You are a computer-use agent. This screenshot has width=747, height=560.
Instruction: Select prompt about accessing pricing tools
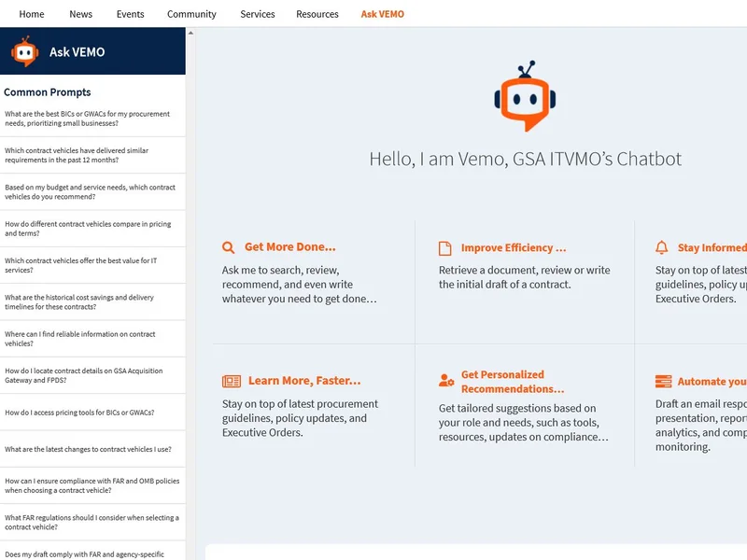92,413
